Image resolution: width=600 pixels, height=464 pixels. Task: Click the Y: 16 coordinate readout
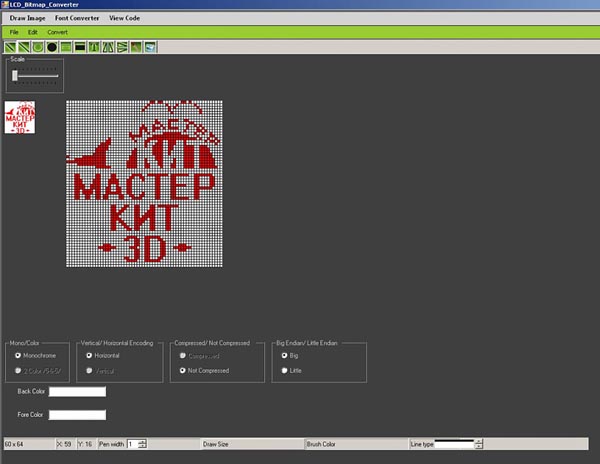click(x=85, y=444)
